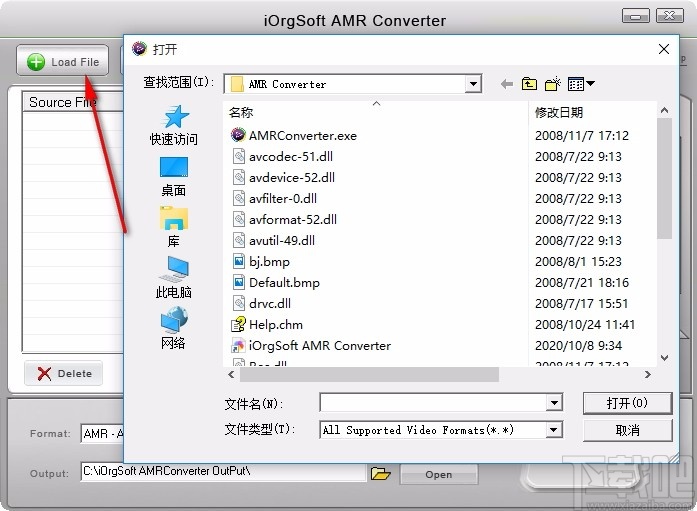Click the Open output folder button
Screen dimensions: 697x511
tap(439, 474)
